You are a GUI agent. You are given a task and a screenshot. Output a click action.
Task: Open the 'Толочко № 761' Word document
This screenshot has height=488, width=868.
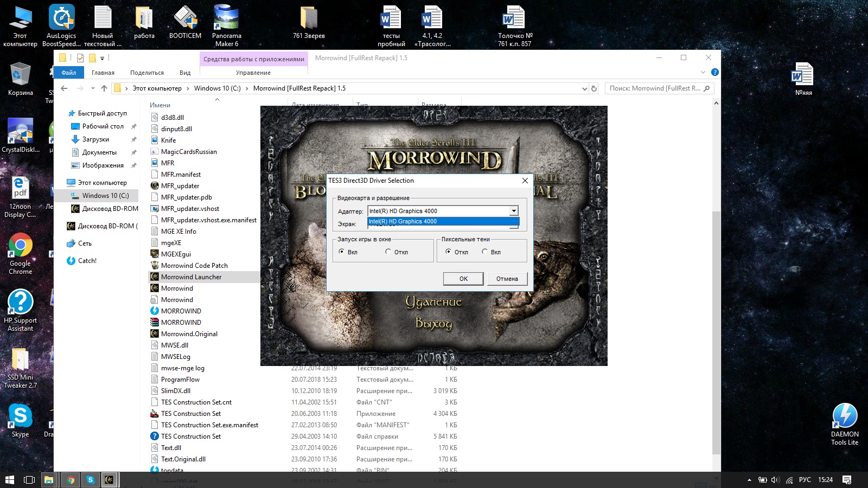pyautogui.click(x=515, y=25)
